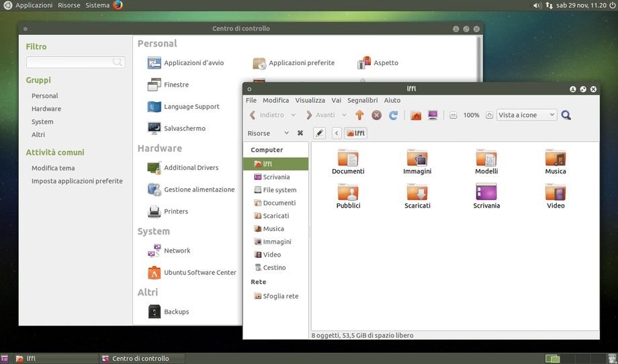The height and width of the screenshot is (364, 618).
Task: Go to Home folder via toolbar icon
Action: tap(416, 116)
